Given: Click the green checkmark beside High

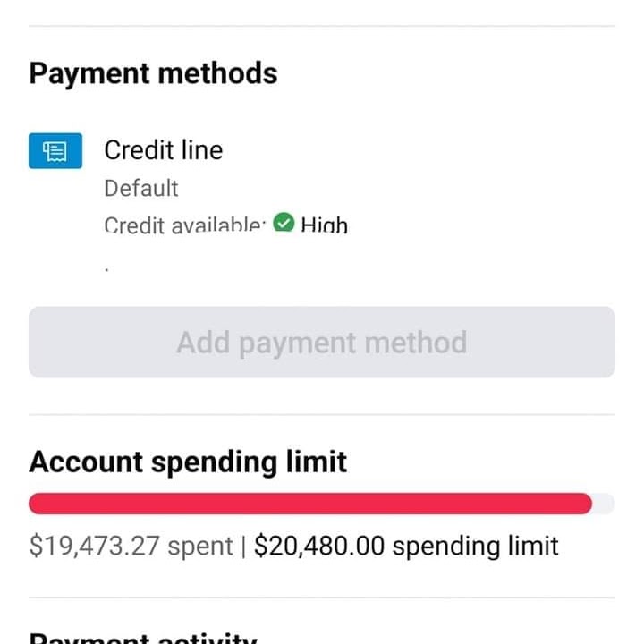Looking at the screenshot, I should pyautogui.click(x=284, y=224).
